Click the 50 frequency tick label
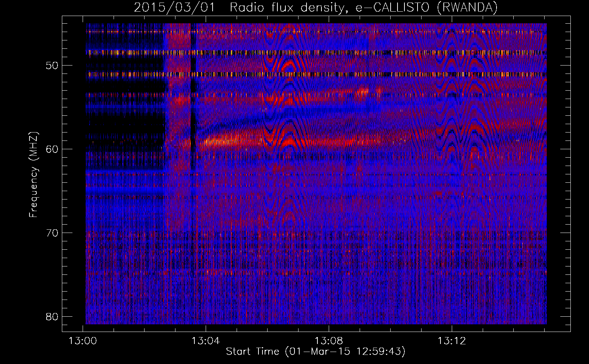This screenshot has width=589, height=364. (x=52, y=66)
